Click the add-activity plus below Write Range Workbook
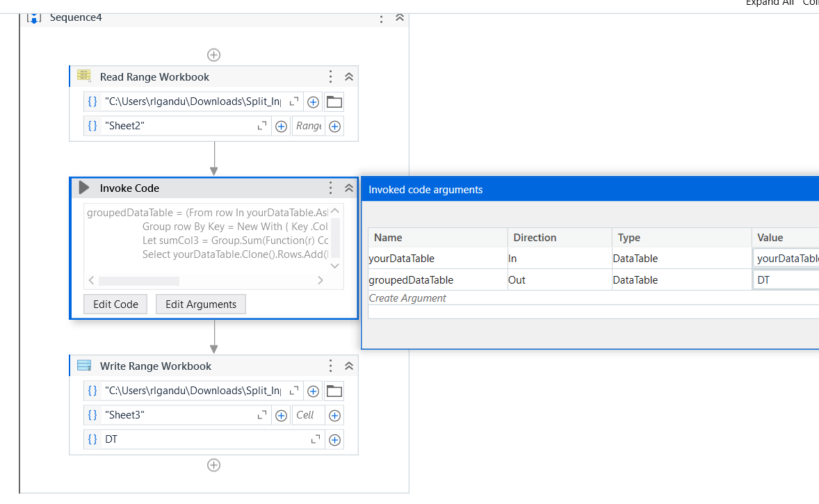Viewport: 819px width, 504px height. tap(213, 465)
